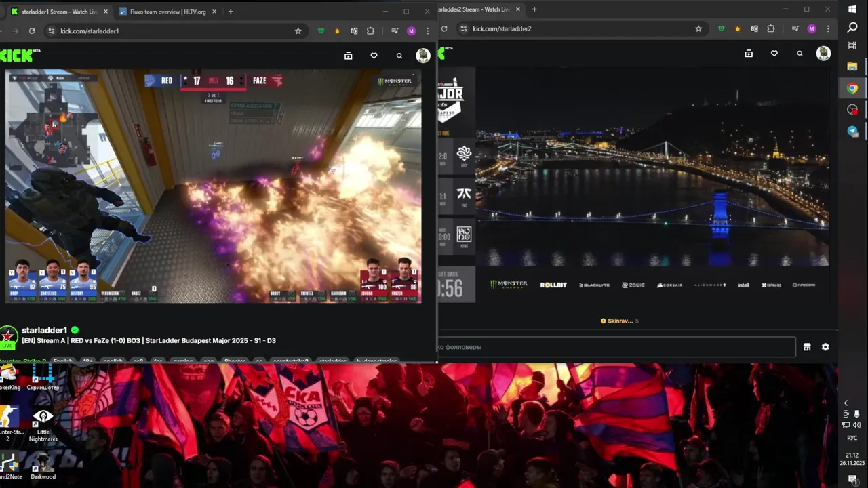
Task: Click the green shield extension in the starladder1 window
Action: pos(321,30)
